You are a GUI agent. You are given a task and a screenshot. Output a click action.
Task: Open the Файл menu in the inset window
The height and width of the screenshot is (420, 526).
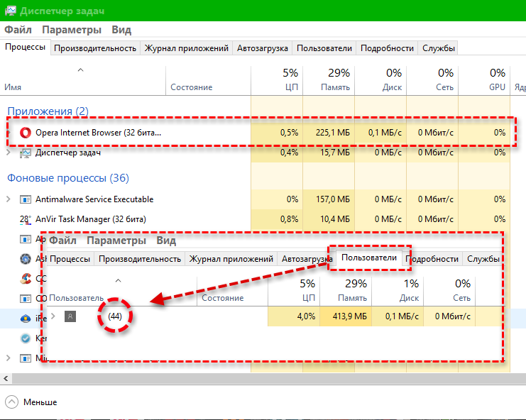pos(62,241)
